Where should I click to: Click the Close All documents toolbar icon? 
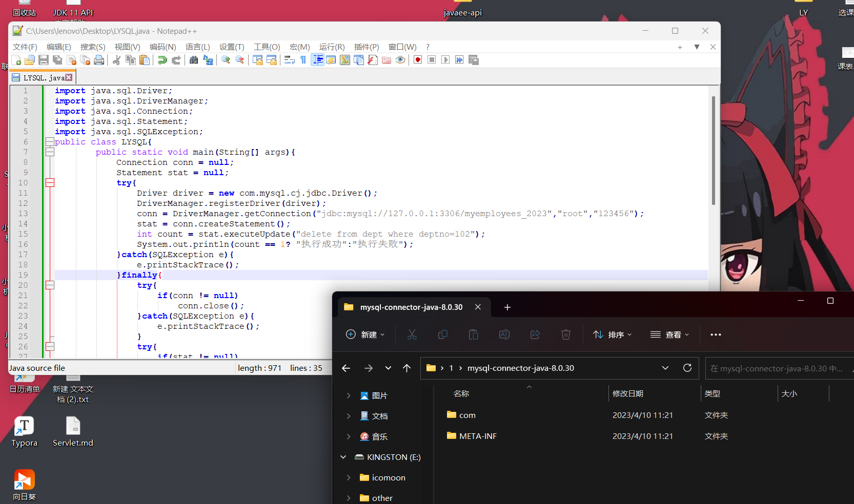[x=85, y=60]
